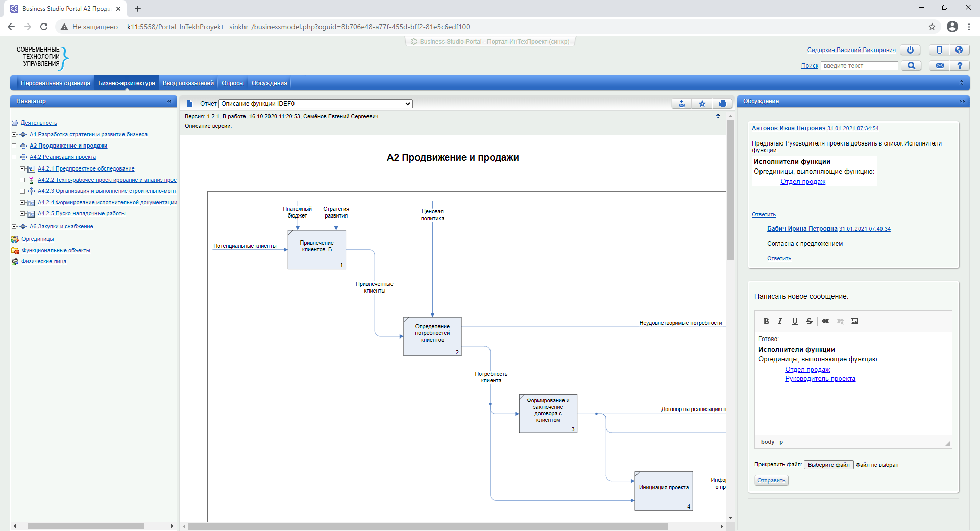980x531 pixels.
Task: Print the report using printer icon
Action: click(x=722, y=104)
